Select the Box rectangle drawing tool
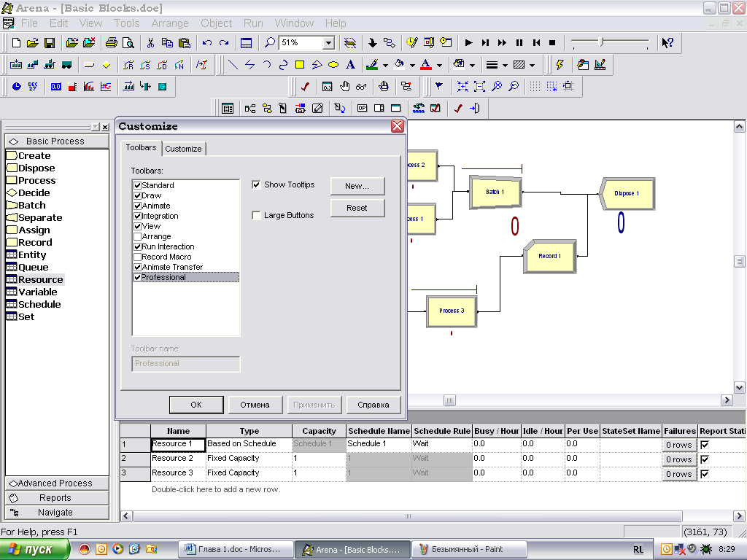Image resolution: width=747 pixels, height=560 pixels. coord(300,65)
